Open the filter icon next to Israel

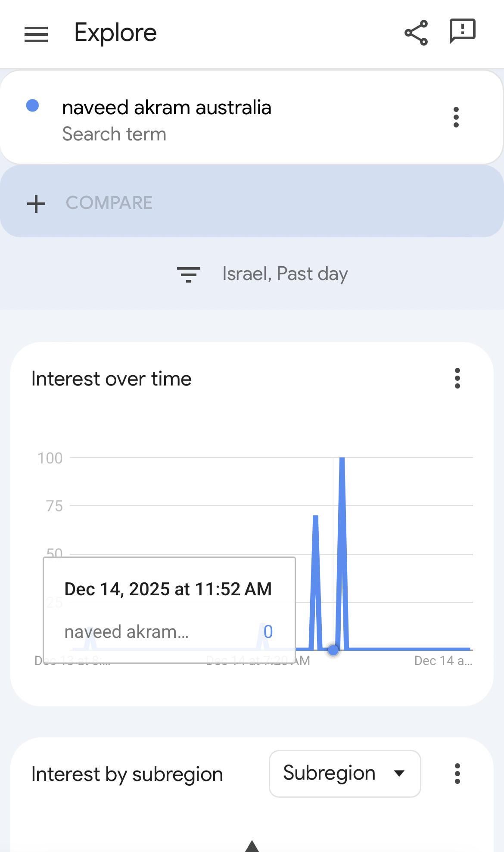pos(189,274)
